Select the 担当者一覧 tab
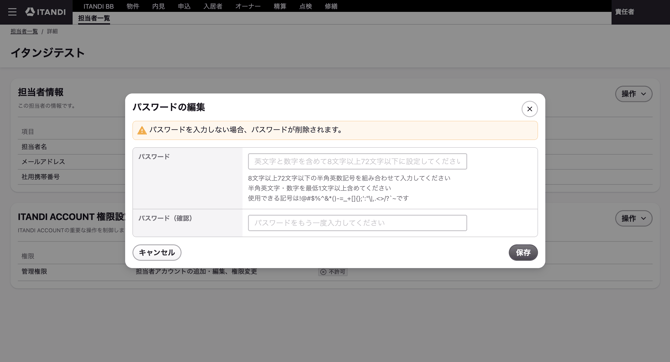This screenshot has width=670, height=362. [x=94, y=18]
